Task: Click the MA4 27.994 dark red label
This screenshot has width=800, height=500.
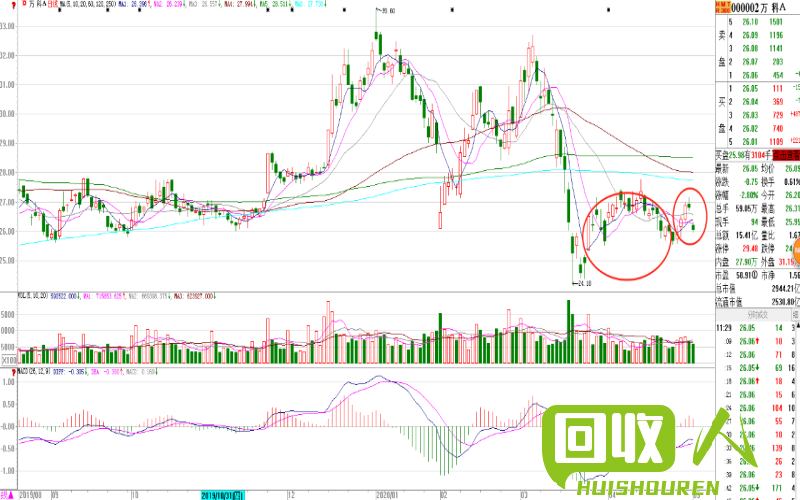Action: pos(239,4)
